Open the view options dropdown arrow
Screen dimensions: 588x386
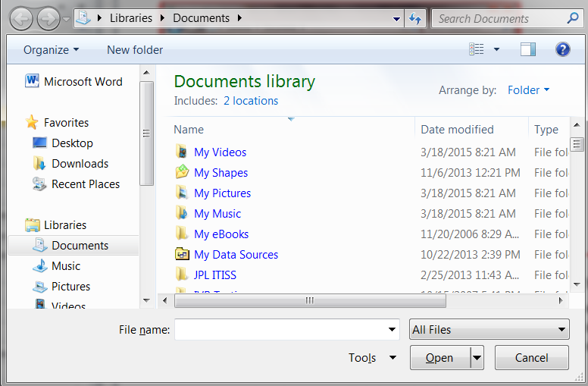[x=496, y=49]
